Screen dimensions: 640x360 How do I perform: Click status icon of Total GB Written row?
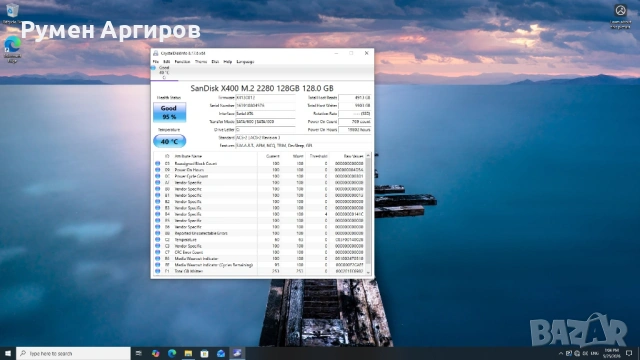click(158, 271)
